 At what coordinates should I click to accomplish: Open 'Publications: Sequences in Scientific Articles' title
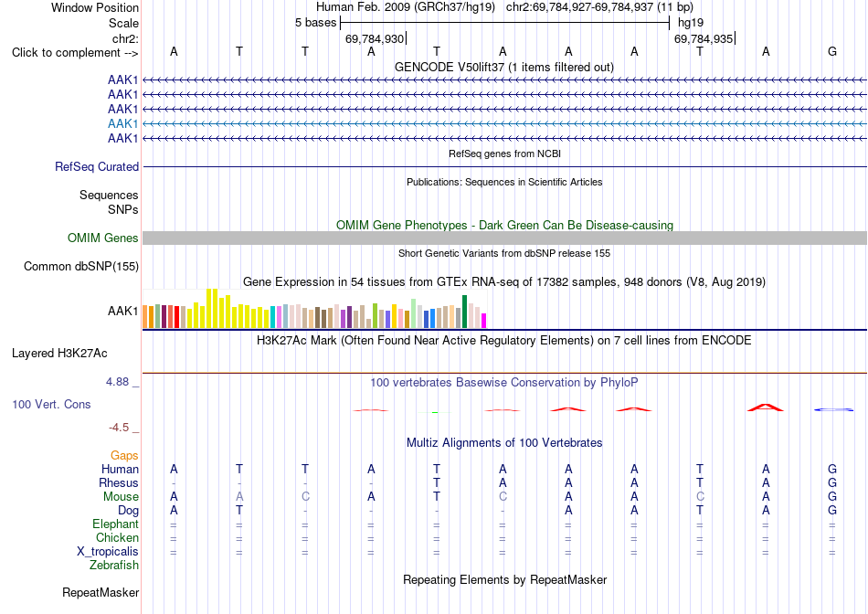pyautogui.click(x=504, y=182)
